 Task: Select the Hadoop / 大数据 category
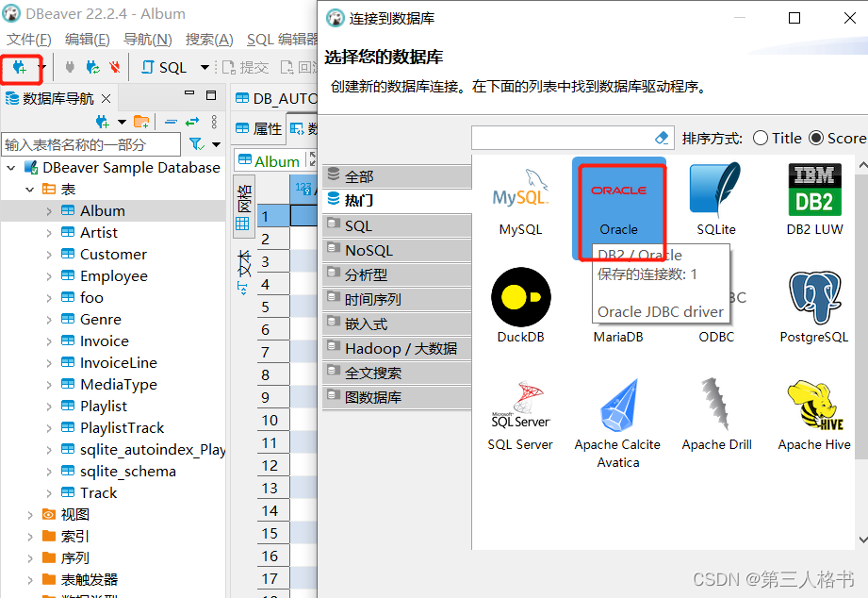tap(397, 349)
